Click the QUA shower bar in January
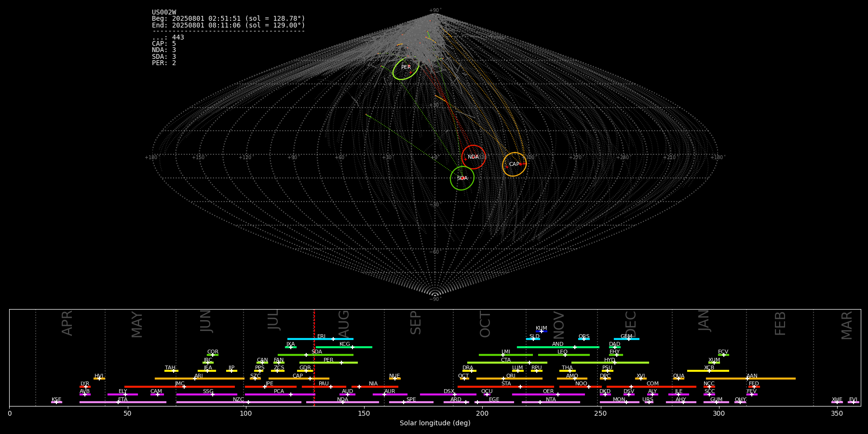This screenshot has height=434, width=868. point(678,379)
